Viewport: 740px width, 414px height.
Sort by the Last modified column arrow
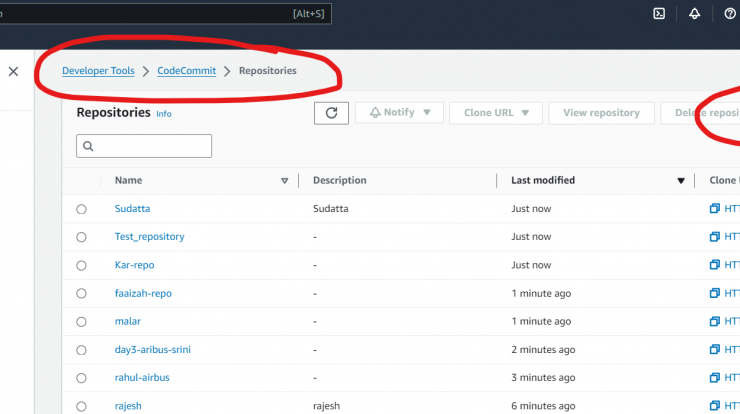click(x=681, y=181)
